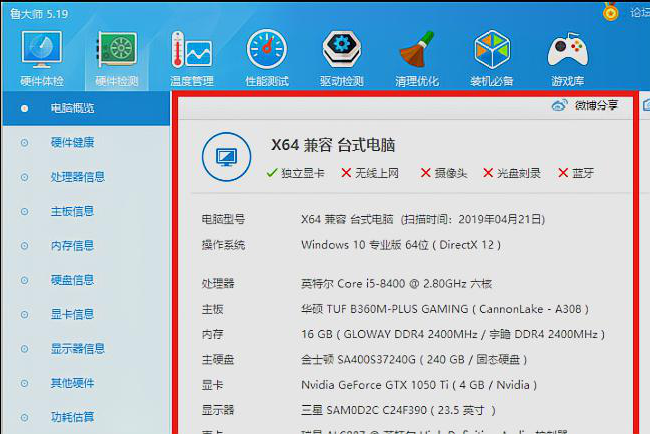The height and width of the screenshot is (434, 650).
Task: Click the gold medal icon in title bar
Action: point(611,11)
